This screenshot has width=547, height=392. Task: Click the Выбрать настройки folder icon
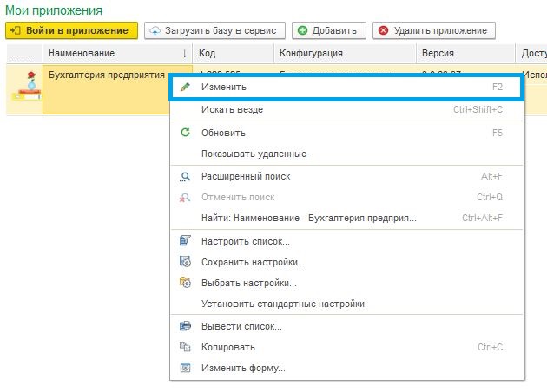click(185, 283)
